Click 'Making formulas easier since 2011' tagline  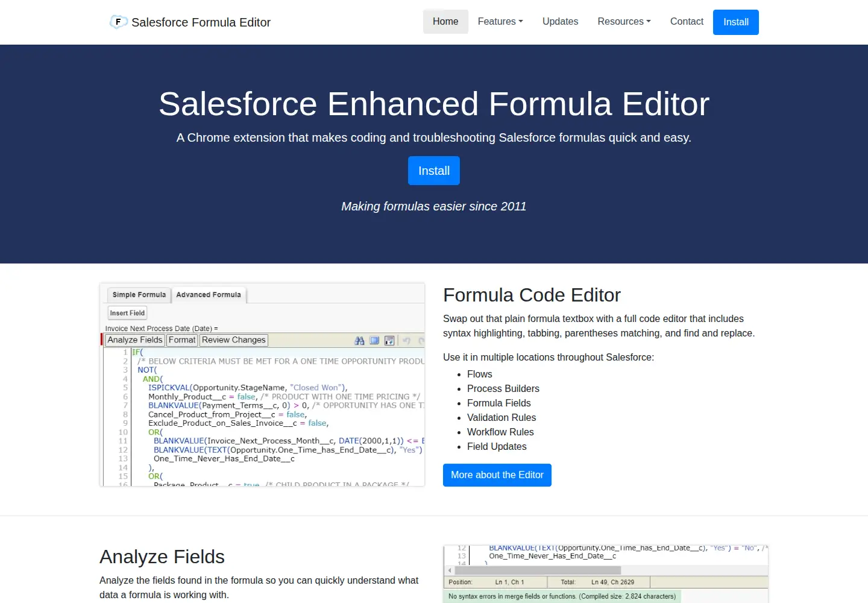click(x=434, y=206)
